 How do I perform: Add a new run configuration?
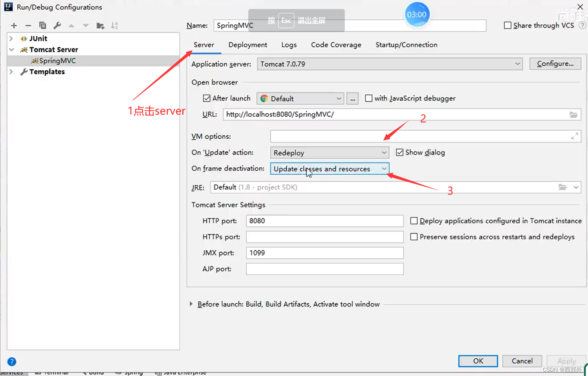click(x=14, y=26)
